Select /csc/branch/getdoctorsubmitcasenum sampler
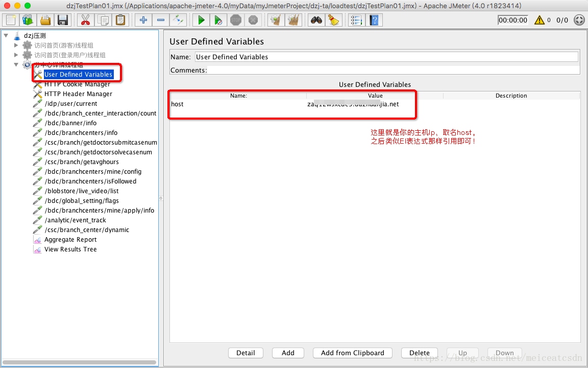Image resolution: width=588 pixels, height=368 pixels. [101, 143]
